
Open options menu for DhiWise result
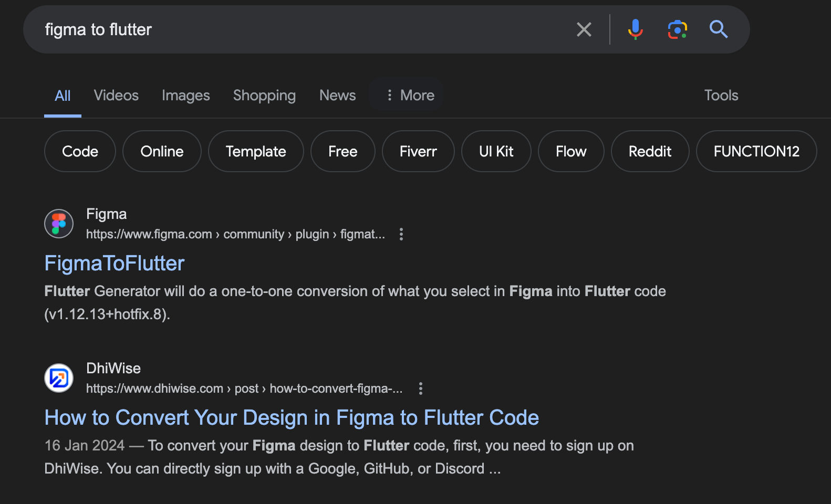coord(420,388)
